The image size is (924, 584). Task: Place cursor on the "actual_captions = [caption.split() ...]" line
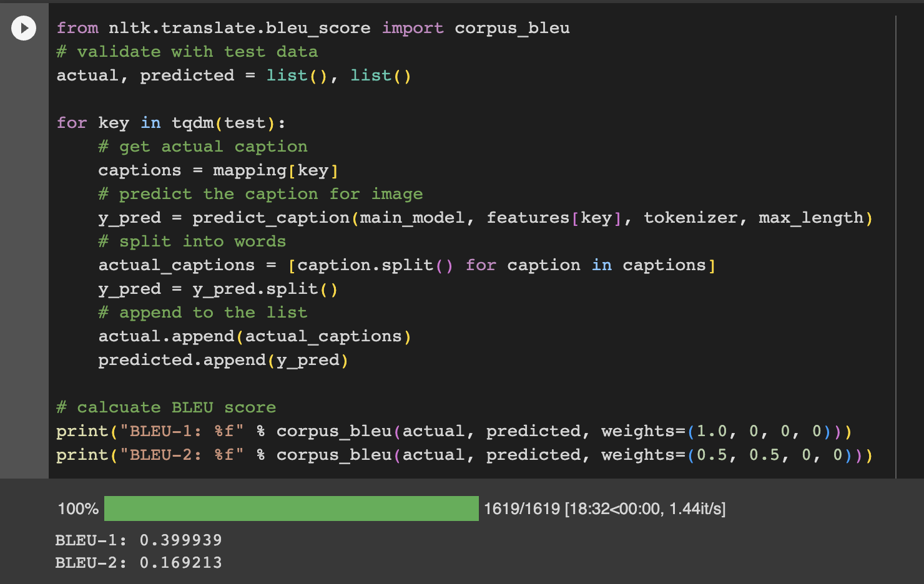[407, 265]
